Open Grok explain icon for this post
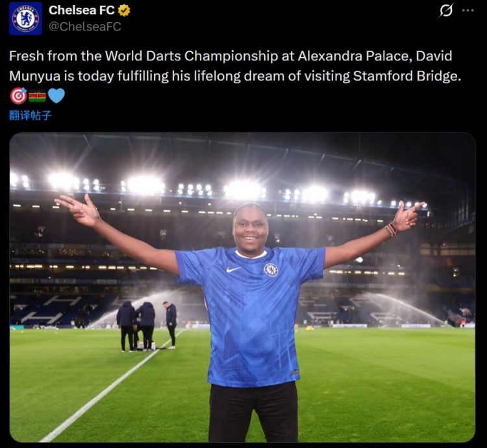The width and height of the screenshot is (487, 448). (x=446, y=11)
